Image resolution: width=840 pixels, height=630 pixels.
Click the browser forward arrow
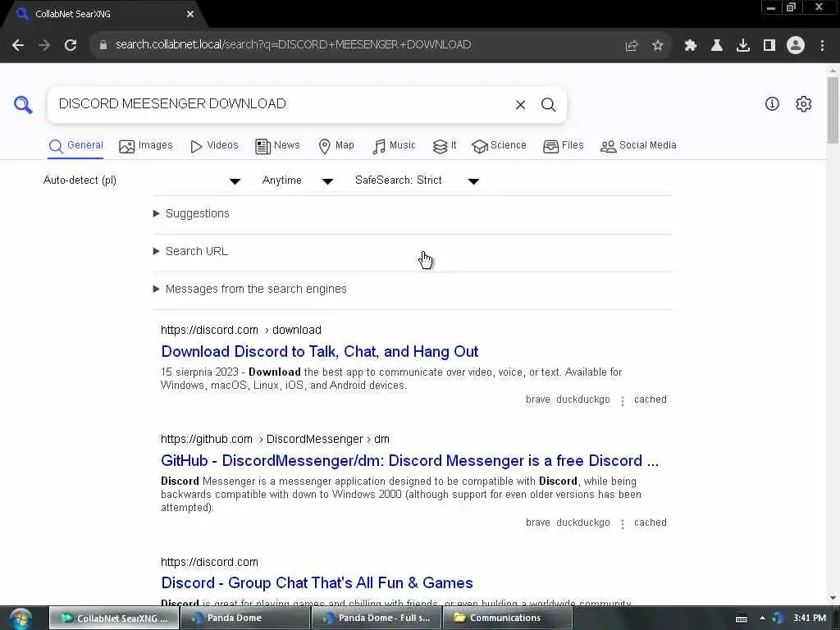44,45
